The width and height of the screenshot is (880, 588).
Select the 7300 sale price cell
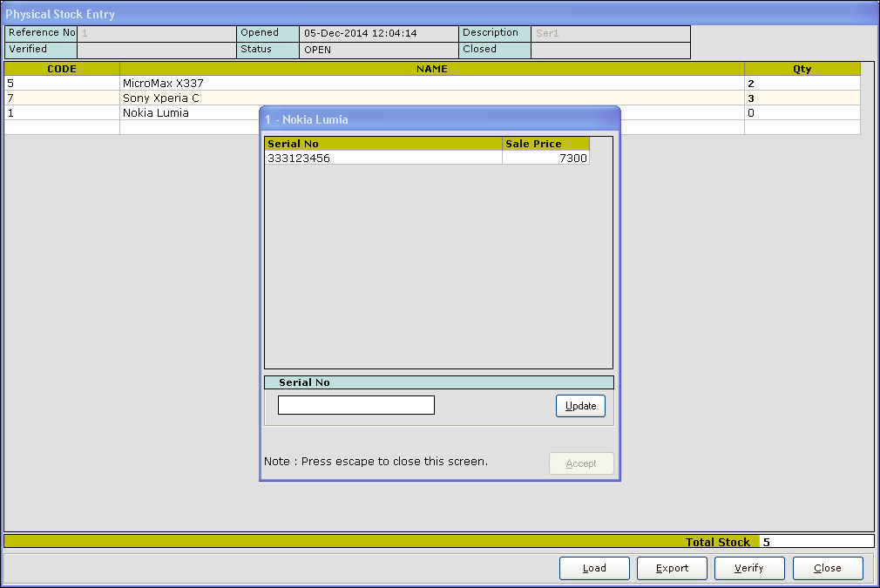tap(545, 158)
